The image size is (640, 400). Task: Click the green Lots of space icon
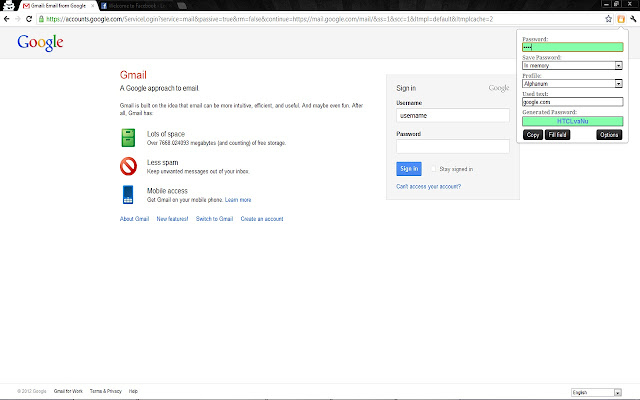pyautogui.click(x=128, y=138)
